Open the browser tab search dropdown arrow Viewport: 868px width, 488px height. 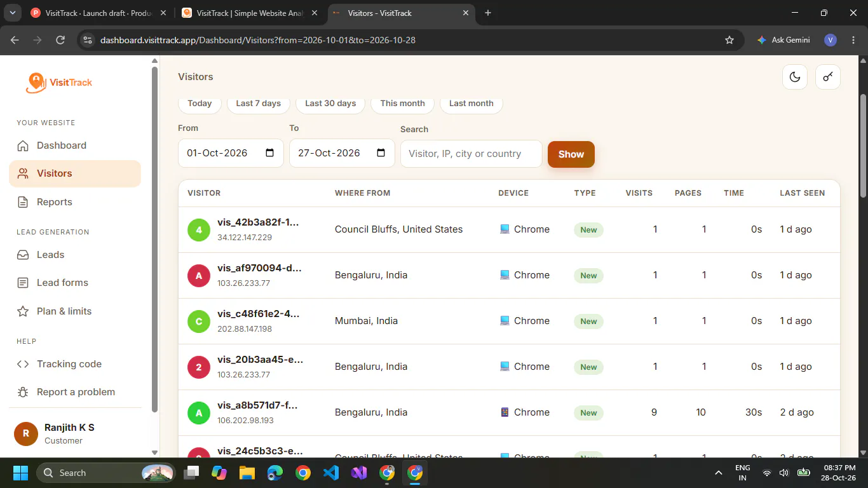12,13
